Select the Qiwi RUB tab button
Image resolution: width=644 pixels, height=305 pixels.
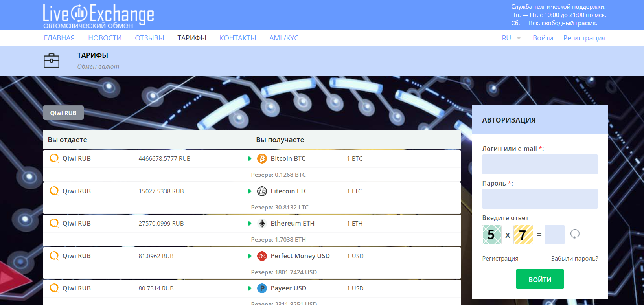click(63, 113)
